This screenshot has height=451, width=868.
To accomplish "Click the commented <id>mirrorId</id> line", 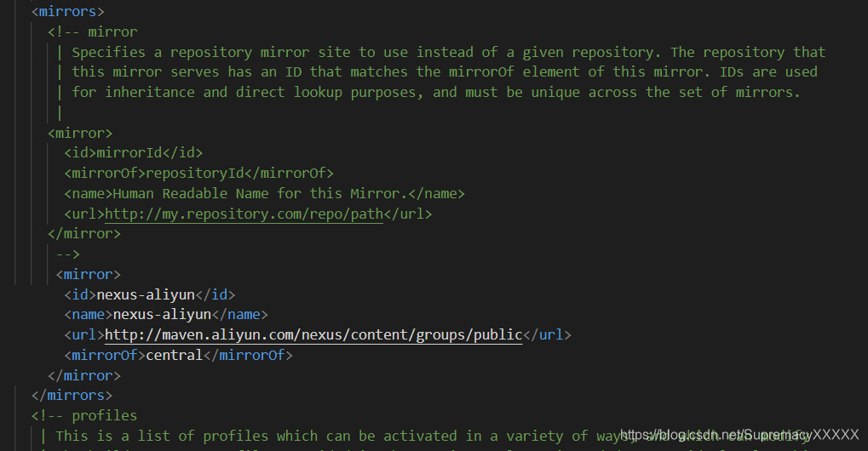I will [134, 153].
